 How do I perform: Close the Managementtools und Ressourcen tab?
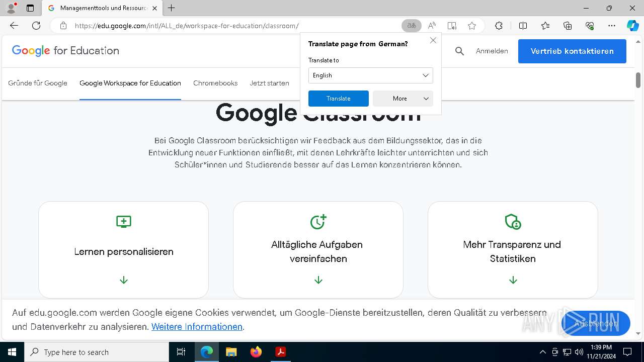pos(154,8)
